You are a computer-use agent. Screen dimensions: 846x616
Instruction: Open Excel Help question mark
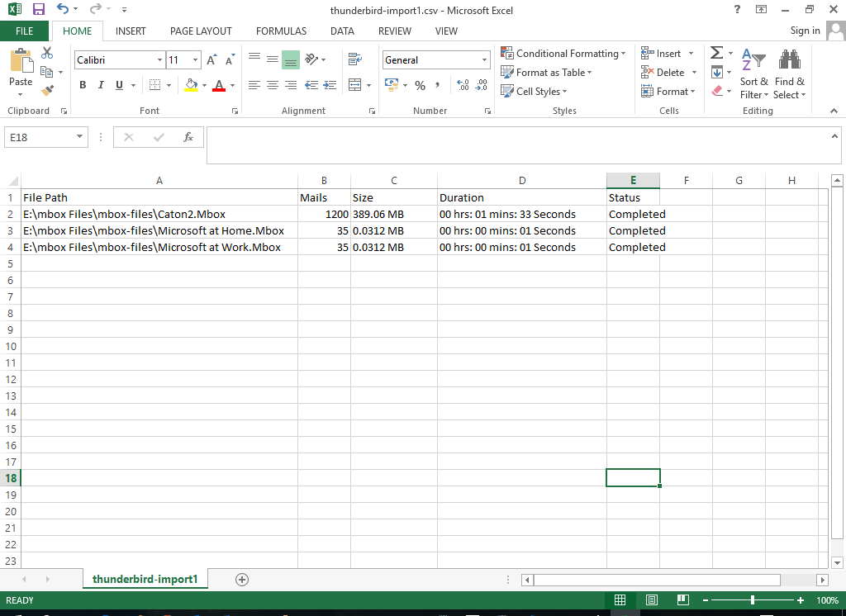(x=737, y=9)
